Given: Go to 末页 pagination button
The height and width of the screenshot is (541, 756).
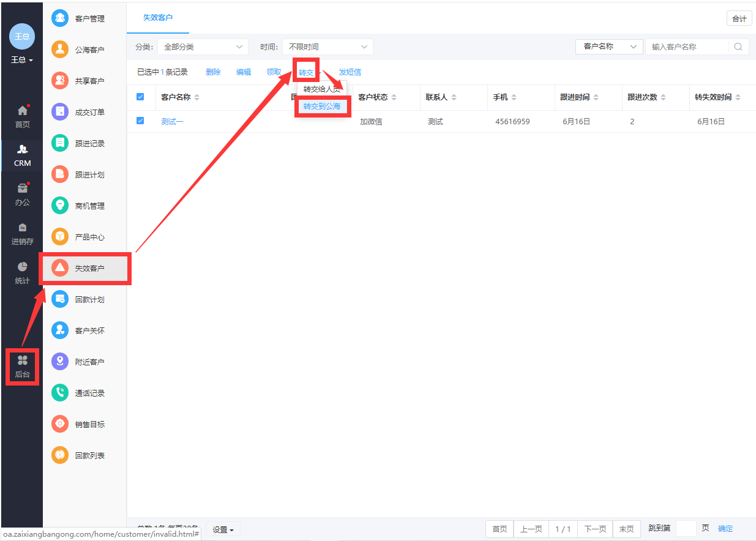Looking at the screenshot, I should [x=626, y=529].
